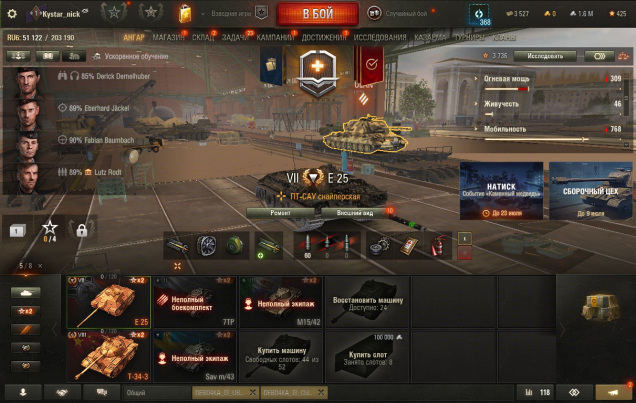Click the Ремонт button

tap(280, 212)
